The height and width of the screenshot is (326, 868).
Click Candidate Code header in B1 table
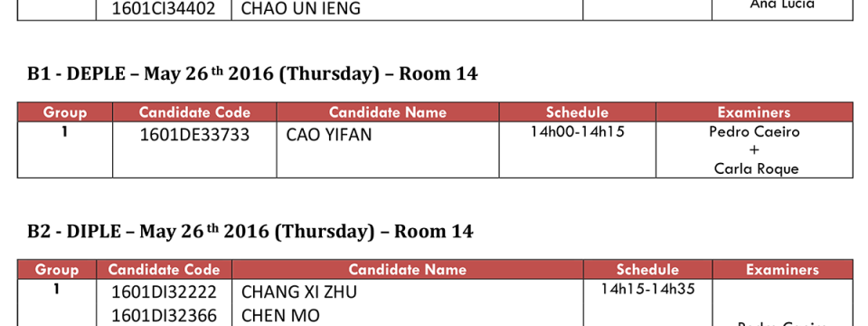click(x=194, y=112)
